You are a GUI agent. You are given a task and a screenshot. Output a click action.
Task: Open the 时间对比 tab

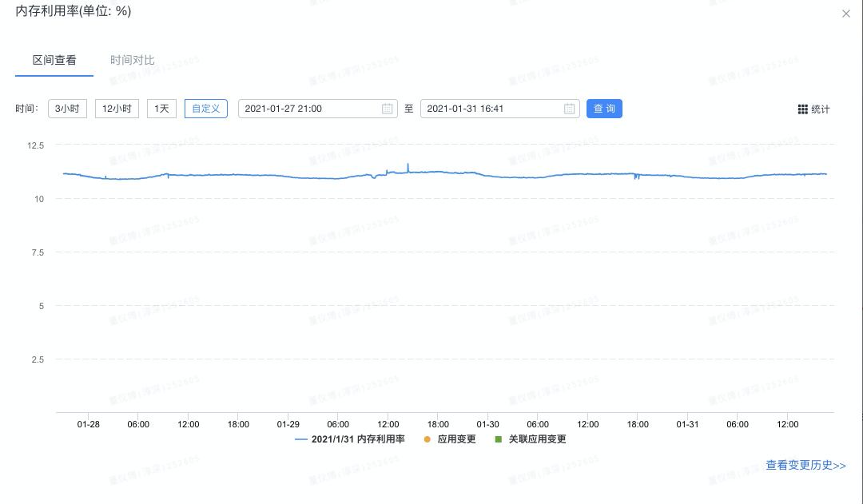tap(133, 61)
